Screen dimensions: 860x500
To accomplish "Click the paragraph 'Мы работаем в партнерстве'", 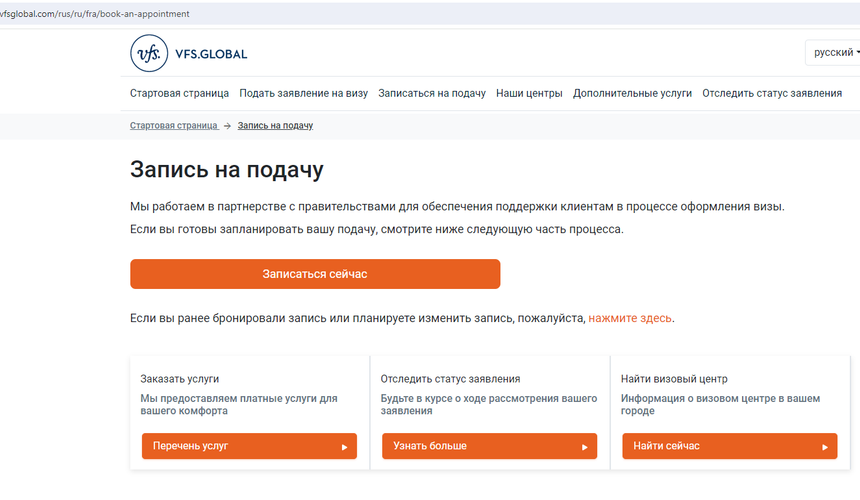I will click(x=457, y=207).
